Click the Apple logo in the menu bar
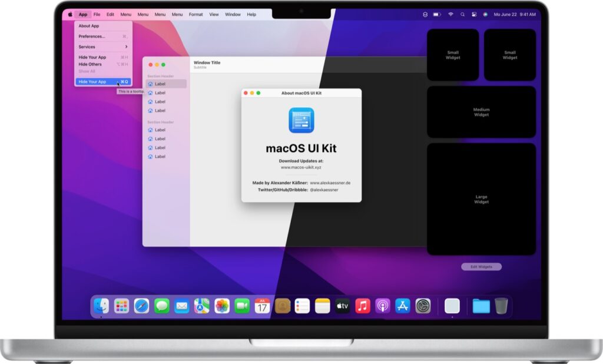Viewport: 603px width, 364px height. coord(69,14)
